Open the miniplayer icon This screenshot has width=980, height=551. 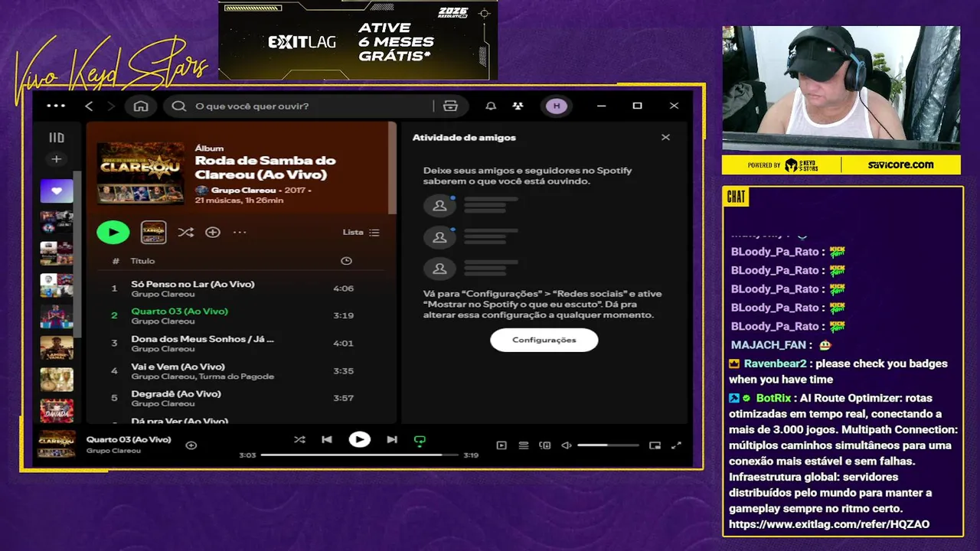[655, 445]
